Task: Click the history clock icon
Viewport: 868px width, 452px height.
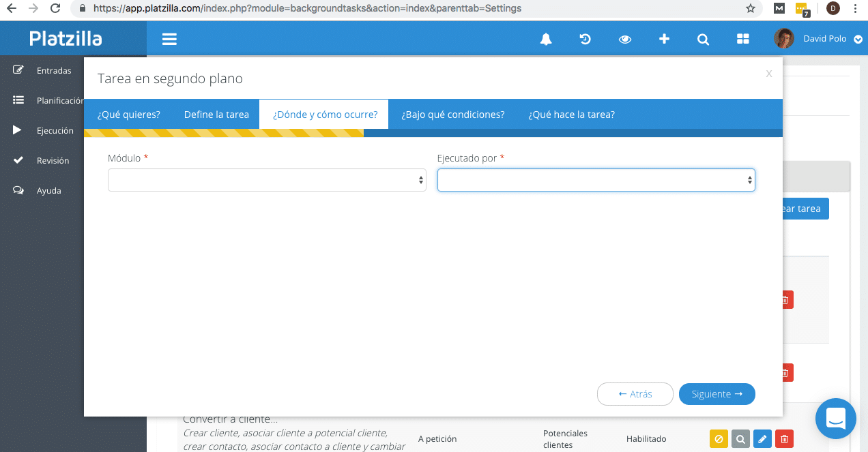Action: [x=585, y=40]
